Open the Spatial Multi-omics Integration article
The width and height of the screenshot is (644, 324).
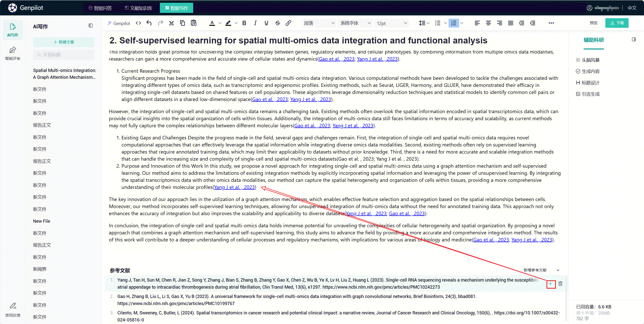(x=65, y=74)
